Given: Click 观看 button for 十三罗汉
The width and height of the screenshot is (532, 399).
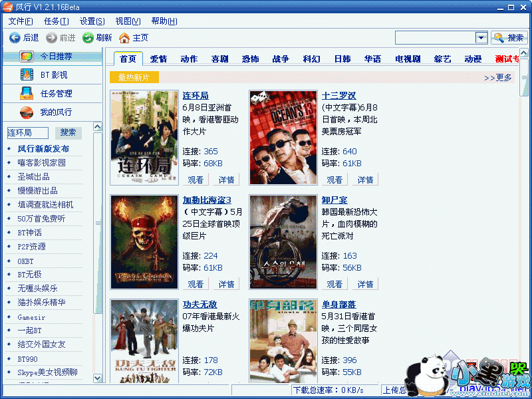Looking at the screenshot, I should [x=334, y=180].
